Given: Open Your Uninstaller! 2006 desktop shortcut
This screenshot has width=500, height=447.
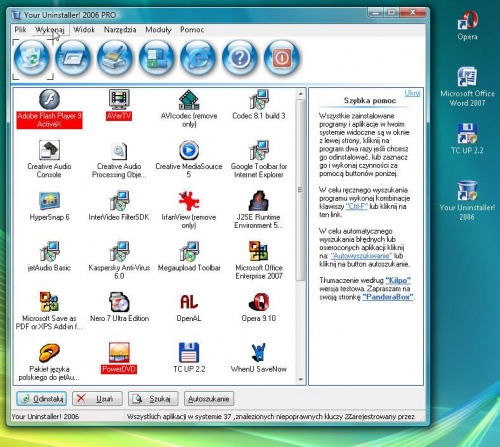Looking at the screenshot, I should (x=467, y=200).
